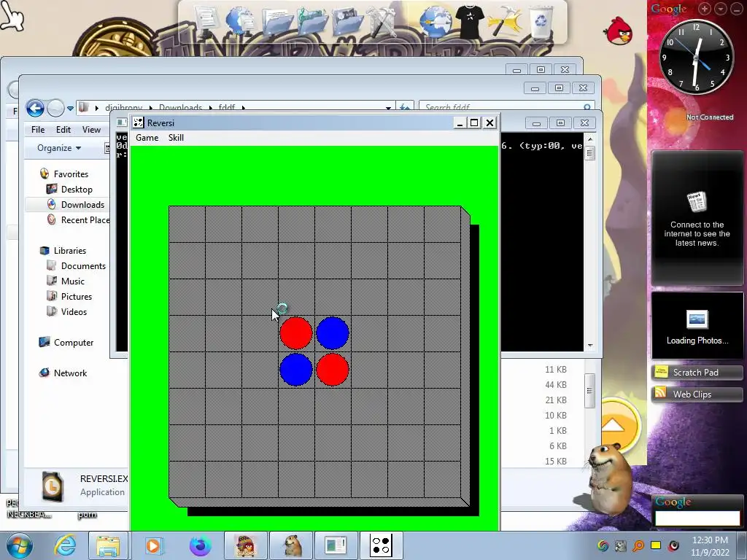Switch to console window taskbar item
This screenshot has height=560, width=747.
click(336, 545)
